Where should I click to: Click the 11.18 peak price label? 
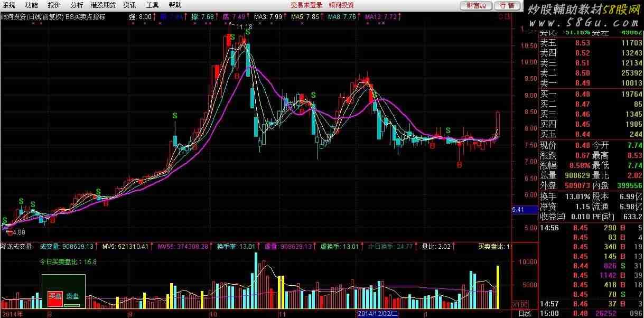(x=245, y=26)
